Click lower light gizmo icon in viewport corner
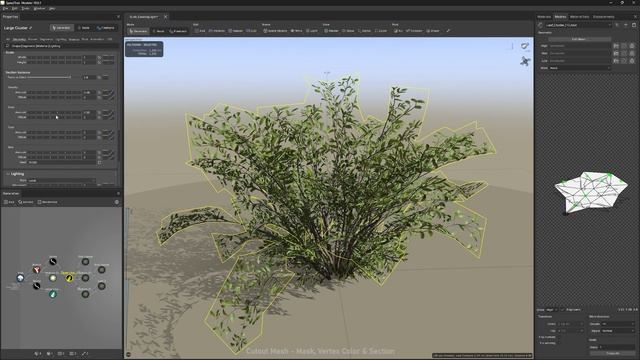 pos(525,61)
